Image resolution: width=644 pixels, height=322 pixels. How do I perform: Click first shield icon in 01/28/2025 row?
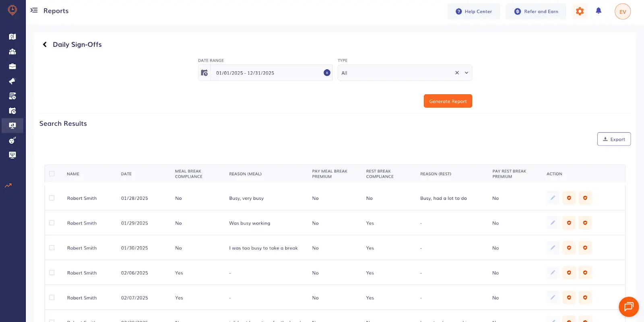point(569,198)
